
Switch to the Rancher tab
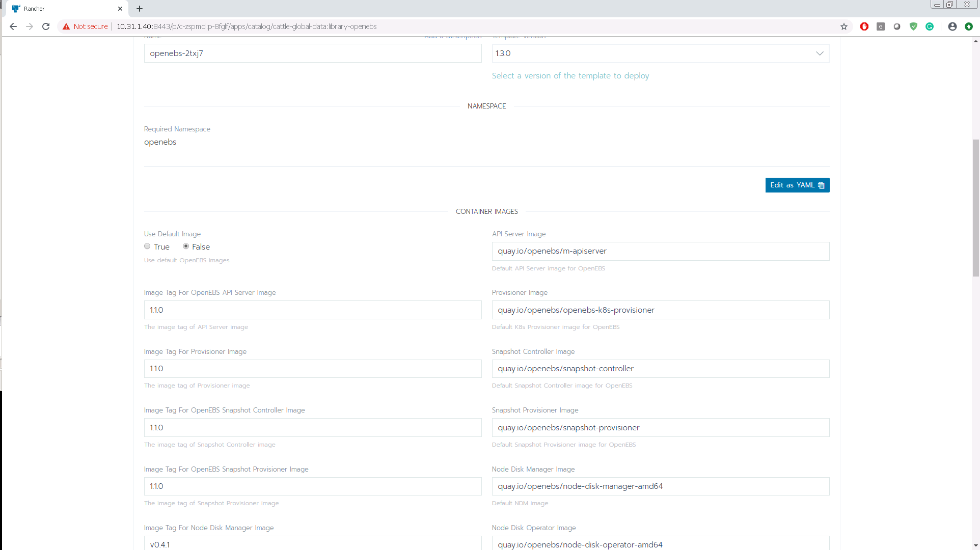point(61,9)
